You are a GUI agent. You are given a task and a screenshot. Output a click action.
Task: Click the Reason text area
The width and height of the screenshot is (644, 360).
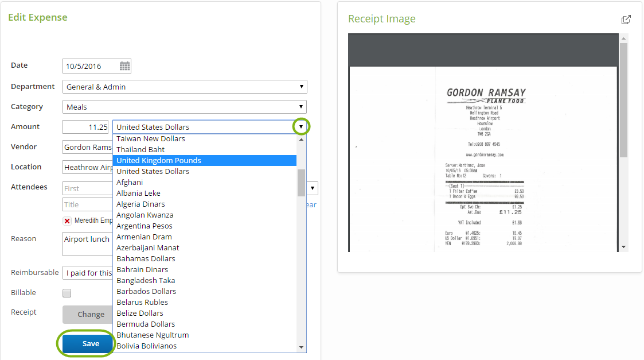tap(87, 244)
